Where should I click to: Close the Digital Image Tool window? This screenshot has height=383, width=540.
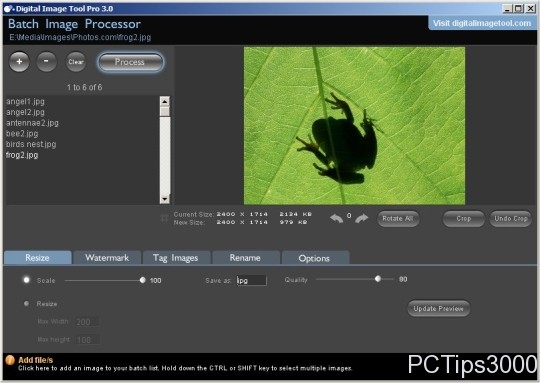coord(530,9)
